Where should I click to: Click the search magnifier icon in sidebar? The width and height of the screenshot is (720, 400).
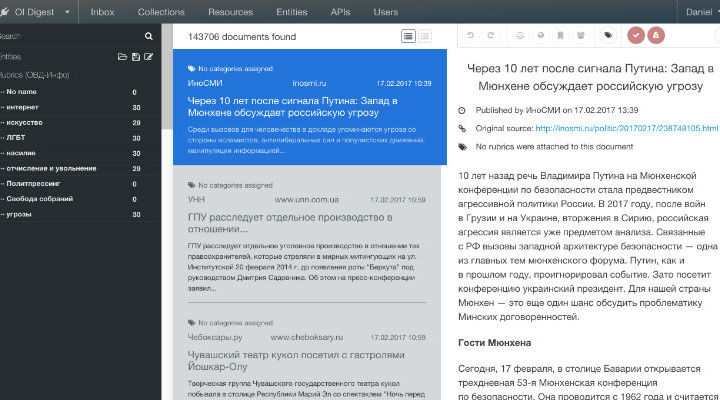tap(149, 36)
